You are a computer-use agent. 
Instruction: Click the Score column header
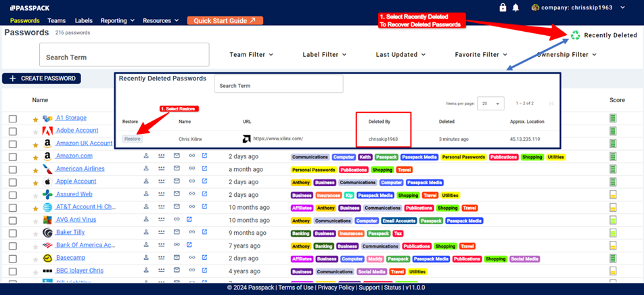point(618,100)
